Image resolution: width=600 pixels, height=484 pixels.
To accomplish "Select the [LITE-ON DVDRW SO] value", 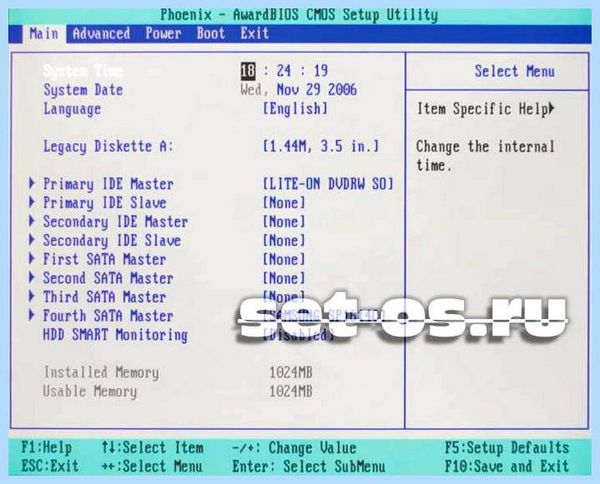I will pos(328,184).
